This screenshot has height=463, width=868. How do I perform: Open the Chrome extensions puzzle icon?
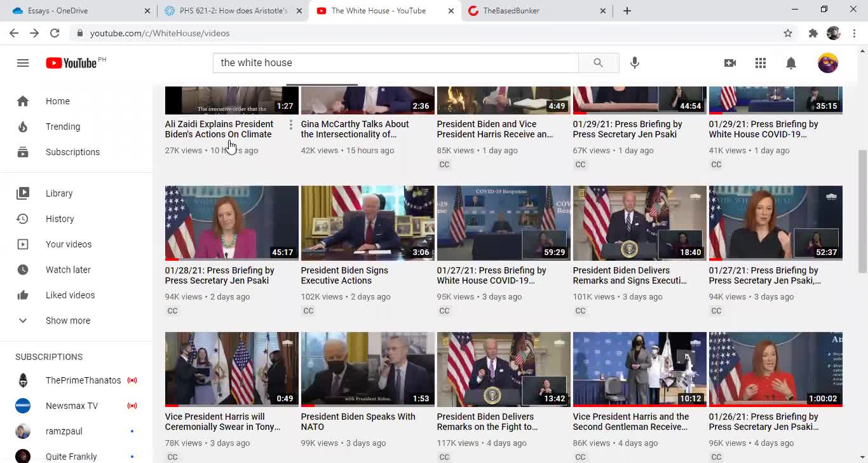[813, 33]
